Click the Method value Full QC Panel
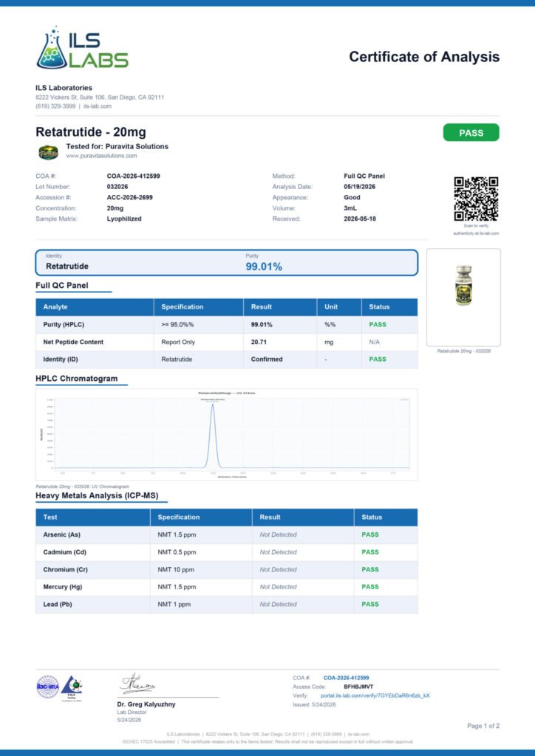The image size is (535, 756). [x=364, y=176]
